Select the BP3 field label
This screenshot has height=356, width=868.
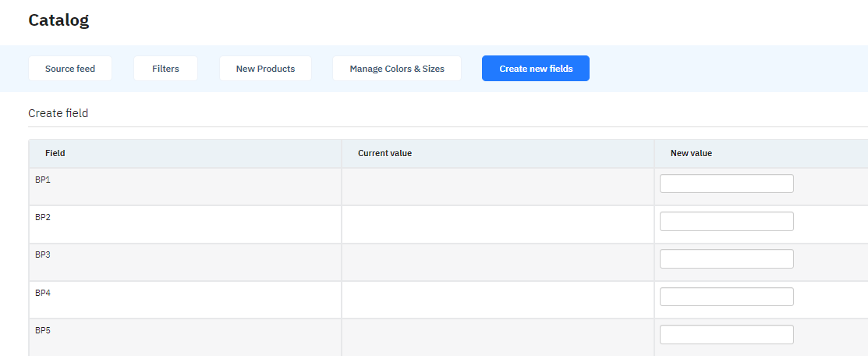point(43,255)
